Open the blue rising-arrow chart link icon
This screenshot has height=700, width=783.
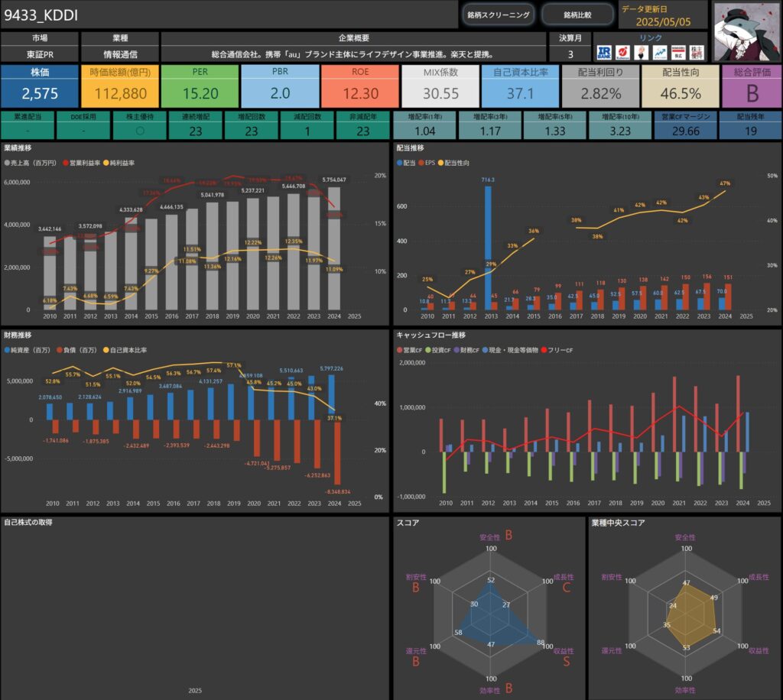pyautogui.click(x=660, y=53)
